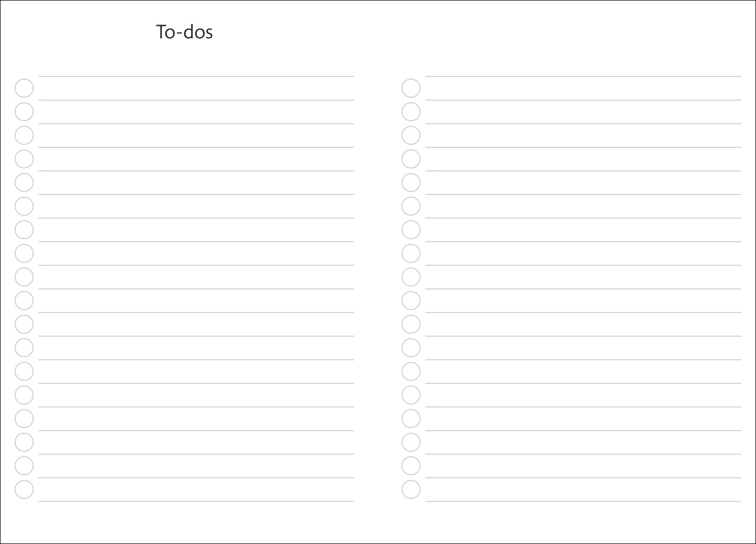756x544 pixels.
Task: Check the fifth circle in left column
Action: tap(24, 183)
